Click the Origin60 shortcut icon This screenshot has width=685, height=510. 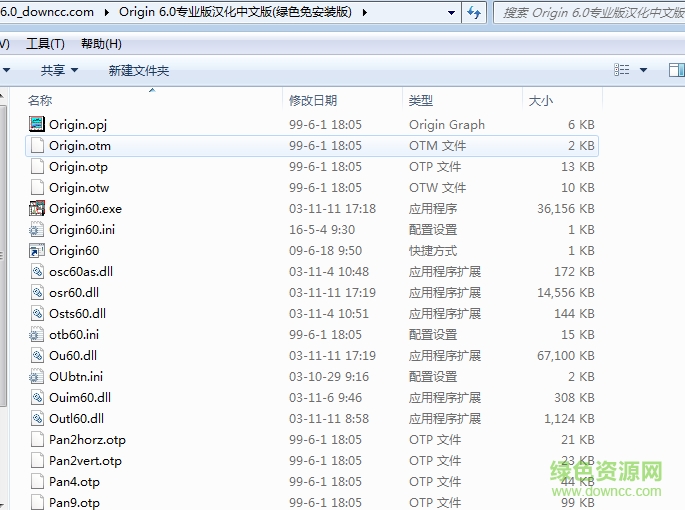tap(37, 250)
